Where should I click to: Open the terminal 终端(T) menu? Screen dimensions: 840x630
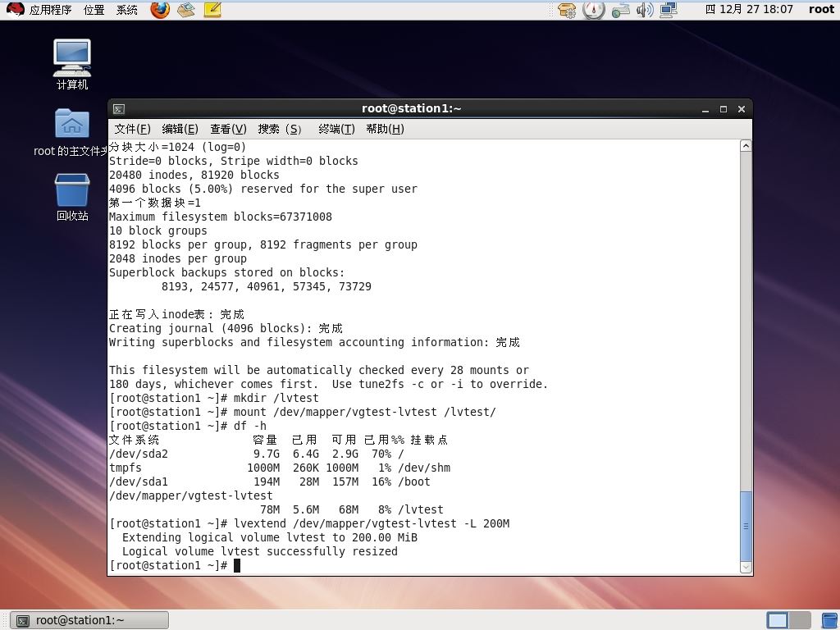[336, 129]
